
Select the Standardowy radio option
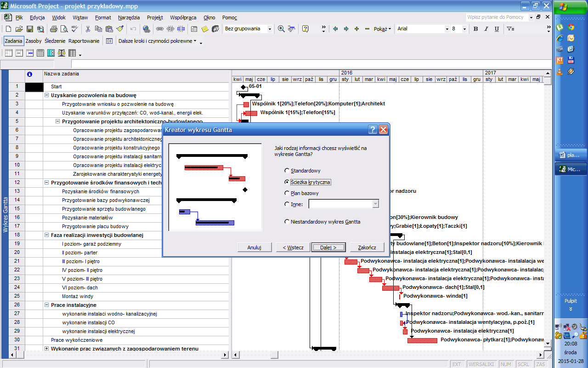tap(302, 171)
